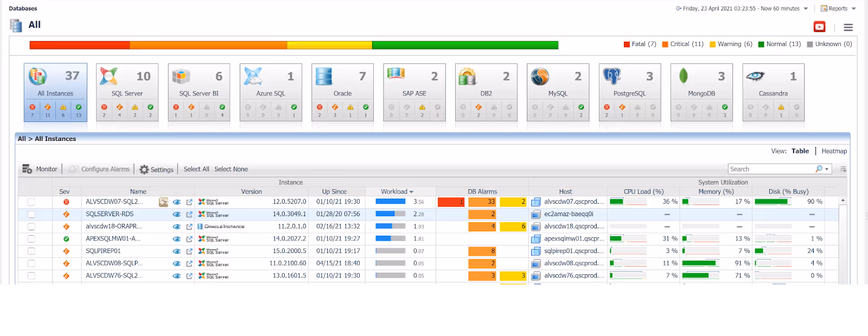This screenshot has height=336, width=868.
Task: Check the ALVSCDW08-SQLP row checkbox
Action: [31, 264]
